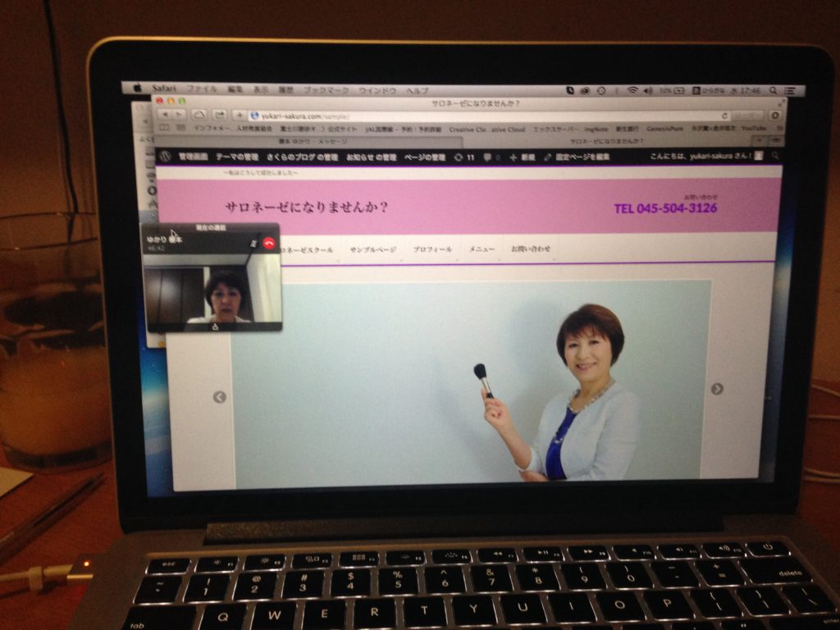Image resolution: width=840 pixels, height=630 pixels.
Task: Open お知らせ の管理 in admin bar
Action: coord(371,157)
